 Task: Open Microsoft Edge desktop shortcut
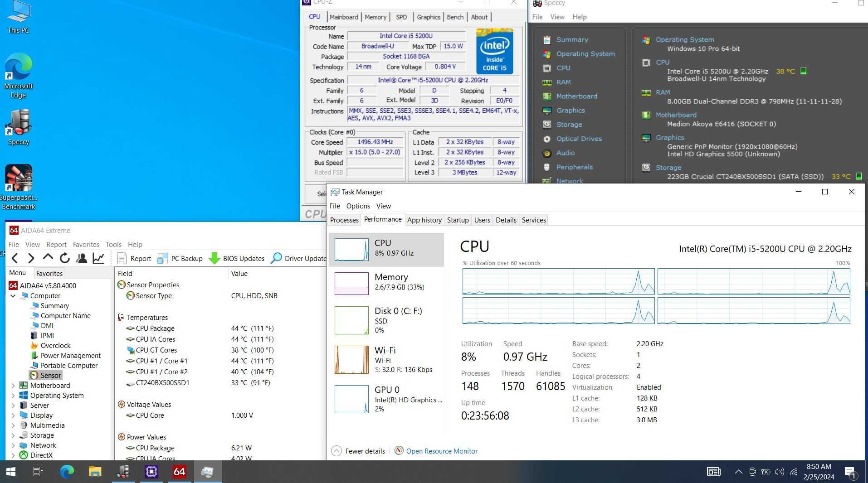pyautogui.click(x=19, y=76)
